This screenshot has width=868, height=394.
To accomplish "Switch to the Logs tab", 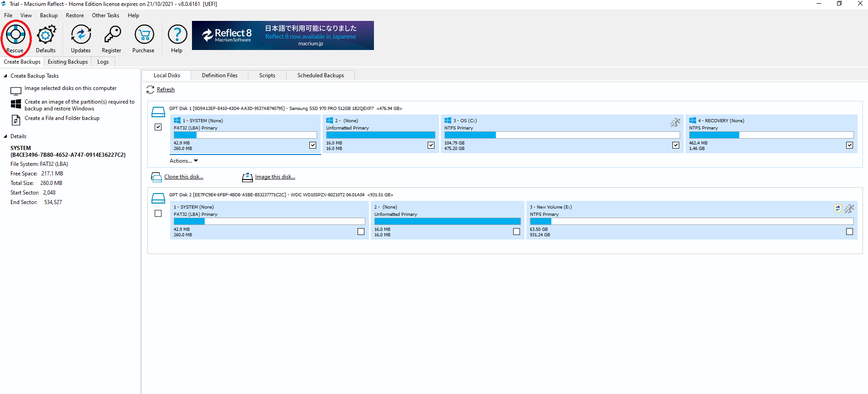I will coord(103,62).
